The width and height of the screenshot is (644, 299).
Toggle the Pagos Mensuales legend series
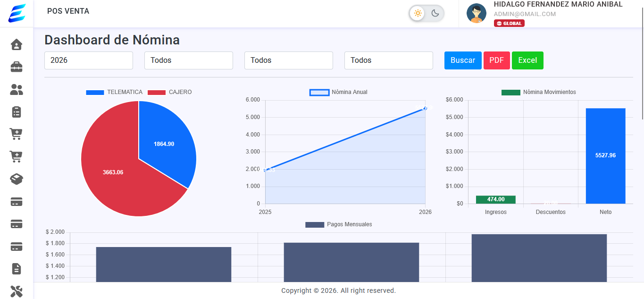(x=339, y=224)
